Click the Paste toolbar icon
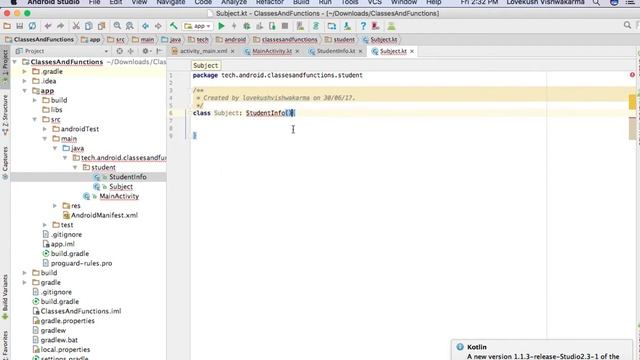Screen dimensions: 640x360 pyautogui.click(x=101, y=26)
